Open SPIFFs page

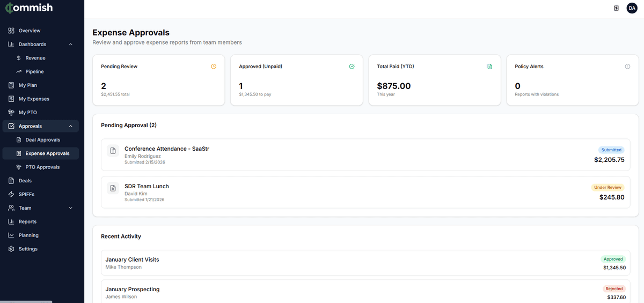click(41, 194)
